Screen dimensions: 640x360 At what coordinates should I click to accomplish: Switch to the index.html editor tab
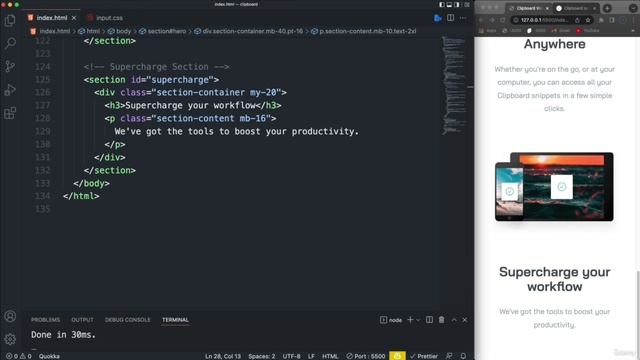(x=51, y=18)
